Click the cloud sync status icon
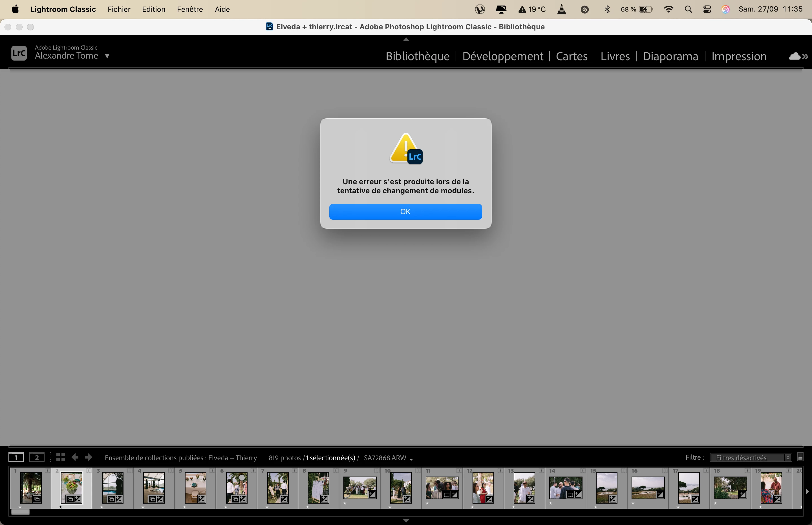Image resolution: width=812 pixels, height=525 pixels. 795,56
